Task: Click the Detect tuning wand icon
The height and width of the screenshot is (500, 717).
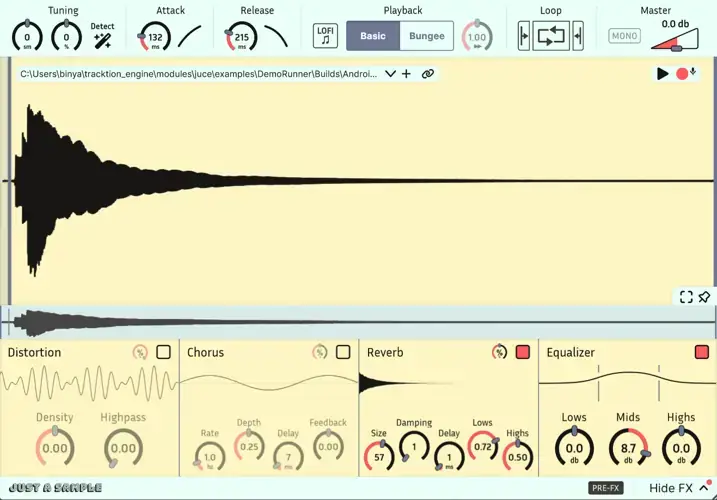Action: pos(102,39)
